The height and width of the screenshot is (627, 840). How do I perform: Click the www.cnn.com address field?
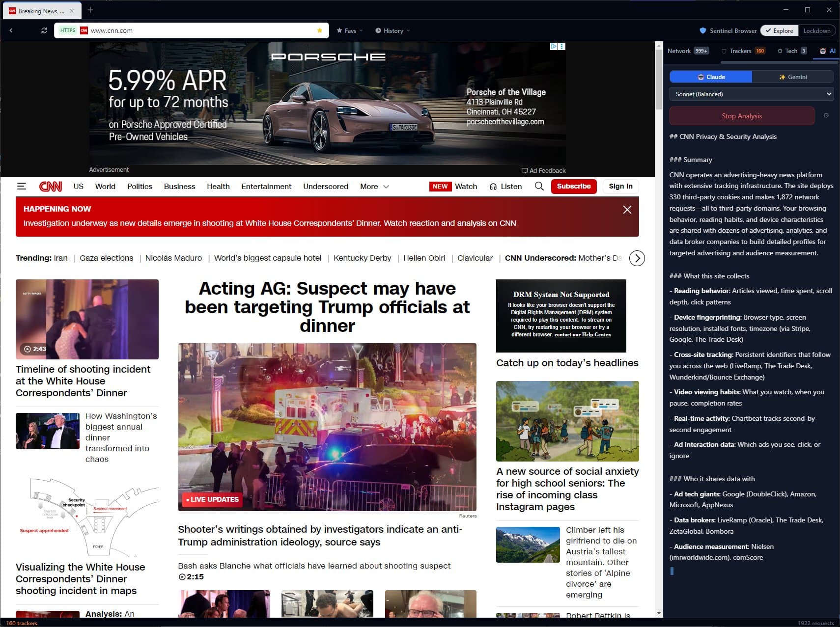(x=192, y=30)
